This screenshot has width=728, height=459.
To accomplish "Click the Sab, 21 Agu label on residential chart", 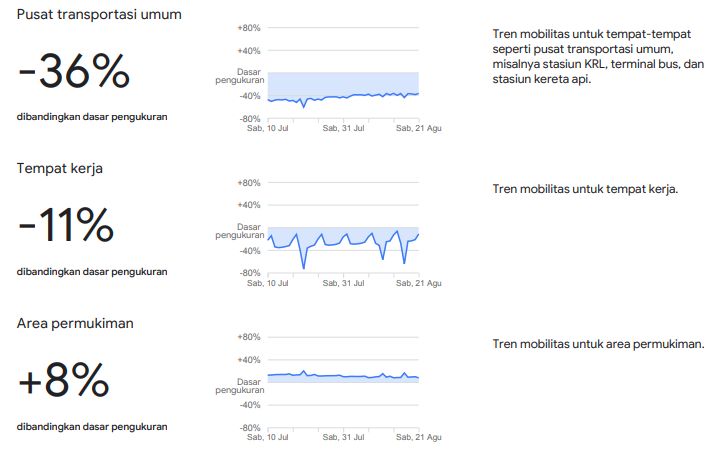I will click(419, 437).
